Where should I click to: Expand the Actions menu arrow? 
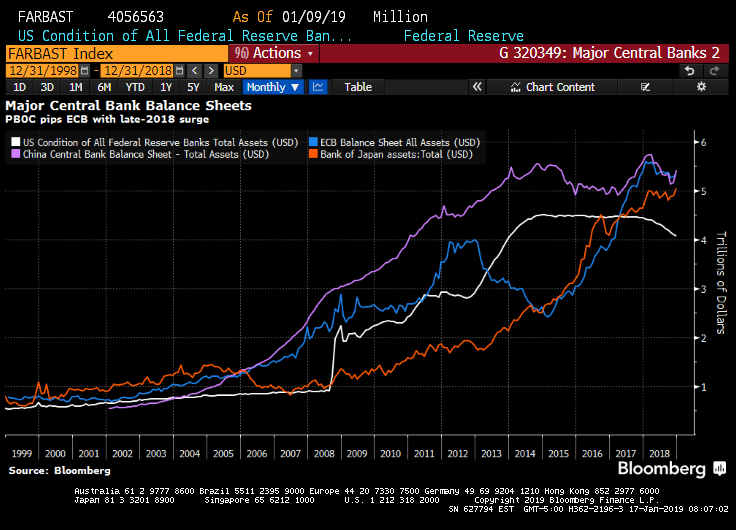click(x=310, y=54)
